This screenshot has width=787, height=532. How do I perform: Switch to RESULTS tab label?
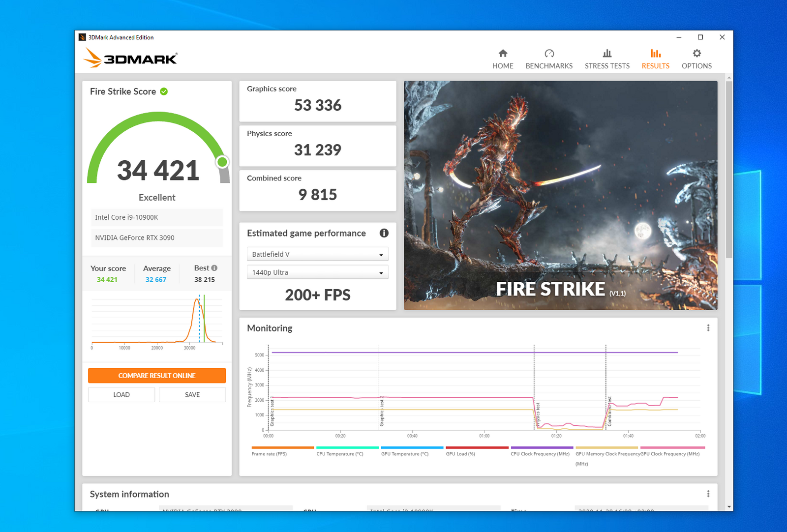point(655,66)
